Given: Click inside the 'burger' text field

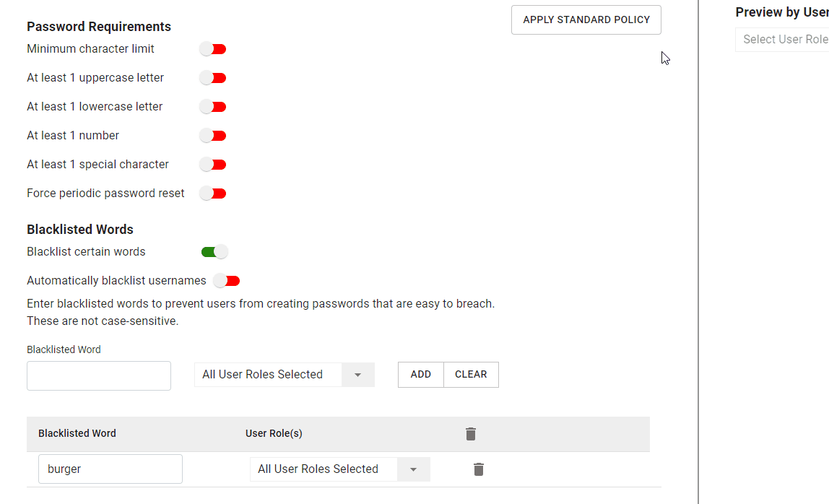Looking at the screenshot, I should (110, 469).
